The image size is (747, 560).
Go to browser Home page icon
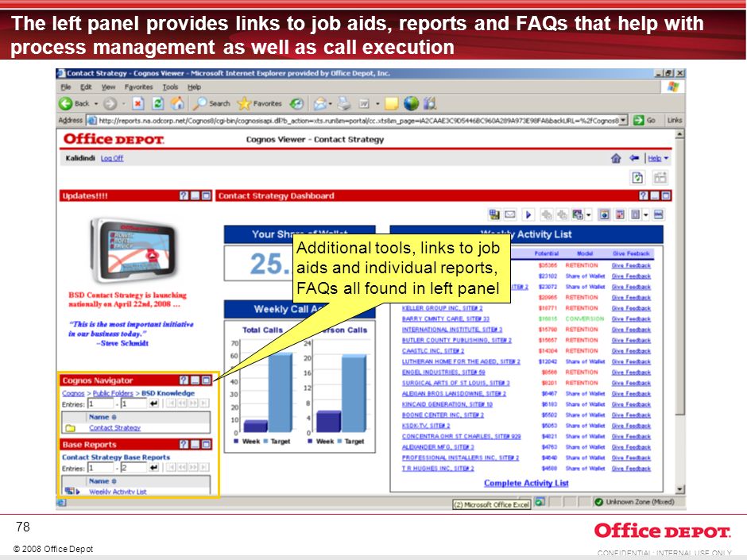[178, 103]
